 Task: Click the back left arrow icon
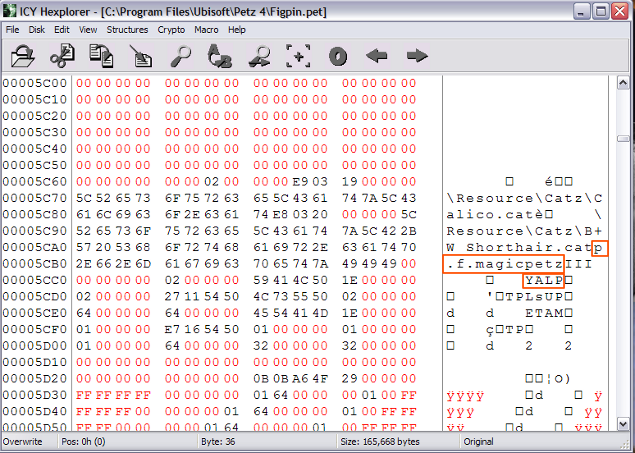click(x=377, y=56)
